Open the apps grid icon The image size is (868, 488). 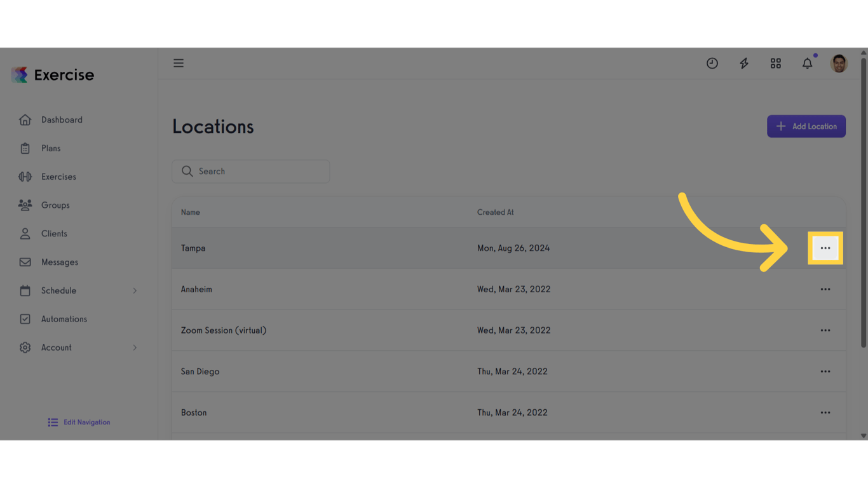point(776,63)
